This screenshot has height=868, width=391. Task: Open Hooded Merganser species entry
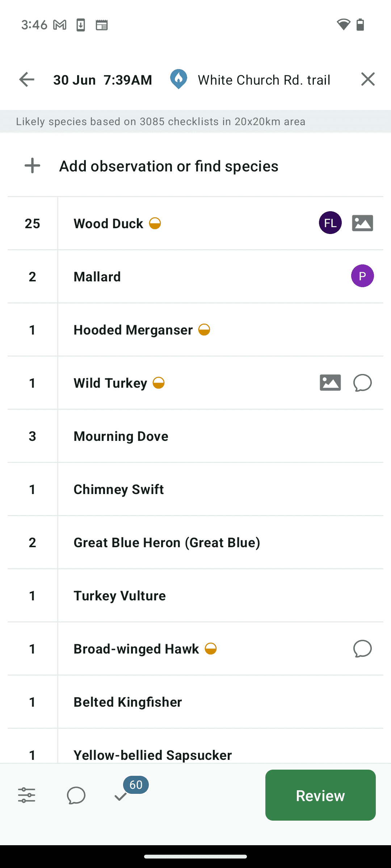click(x=133, y=330)
